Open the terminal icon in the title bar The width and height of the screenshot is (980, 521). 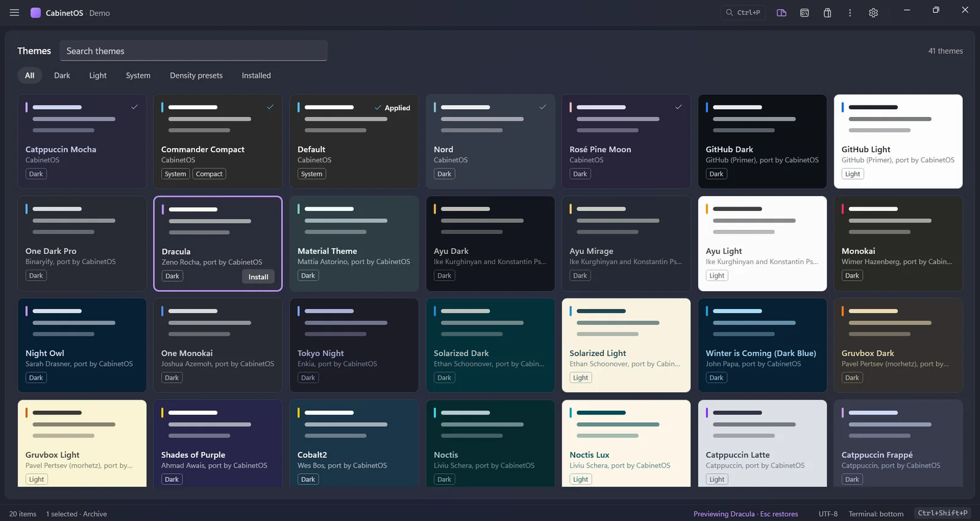pyautogui.click(x=805, y=13)
